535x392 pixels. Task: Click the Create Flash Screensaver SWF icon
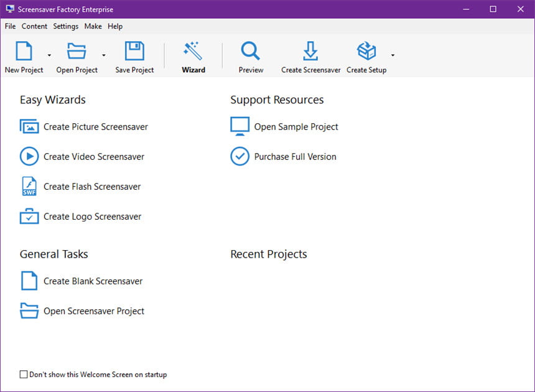coord(29,186)
